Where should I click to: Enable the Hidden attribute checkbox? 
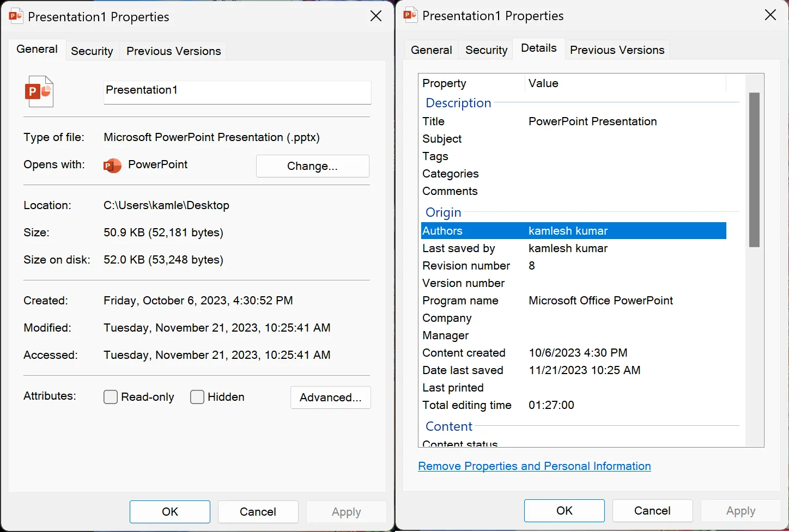[x=197, y=397]
